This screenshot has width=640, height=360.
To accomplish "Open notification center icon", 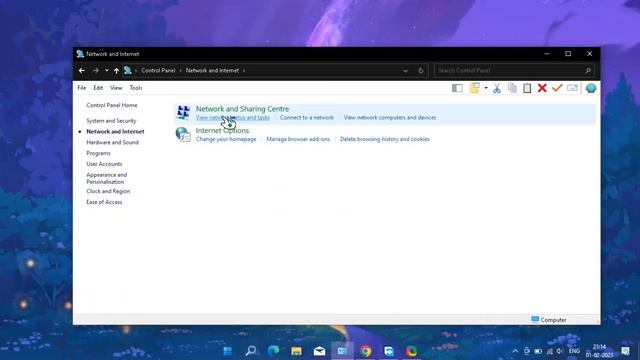I will 625,351.
